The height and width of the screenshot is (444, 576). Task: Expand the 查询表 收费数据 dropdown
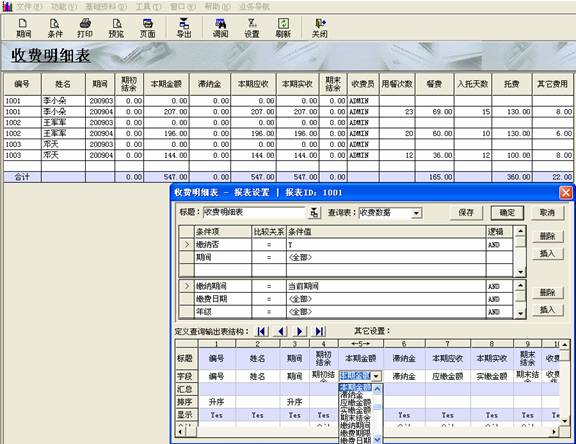pos(416,213)
